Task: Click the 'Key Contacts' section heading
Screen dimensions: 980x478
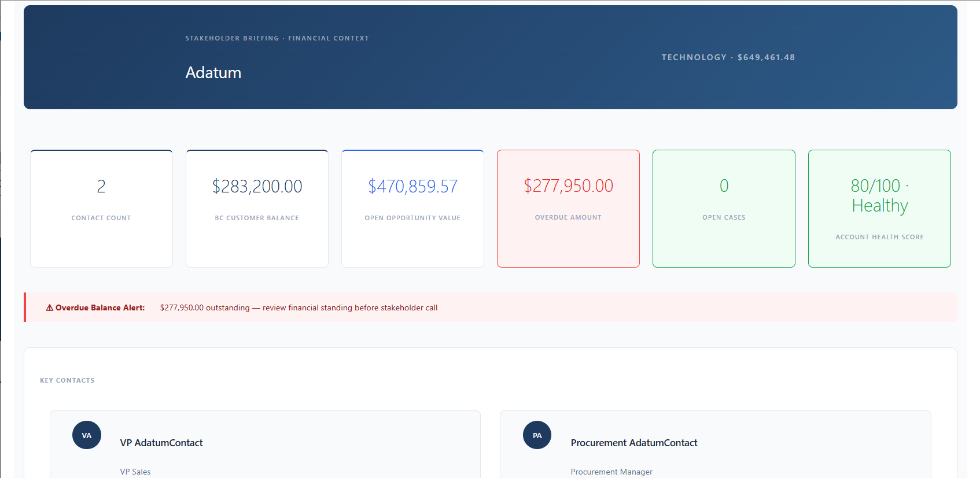Action: [67, 380]
